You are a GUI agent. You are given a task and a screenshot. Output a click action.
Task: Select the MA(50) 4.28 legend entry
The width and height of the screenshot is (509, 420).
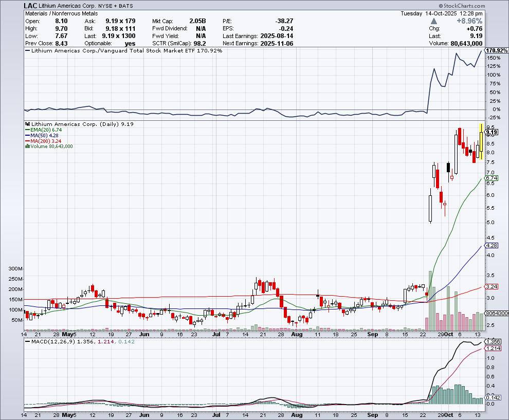tap(42, 135)
